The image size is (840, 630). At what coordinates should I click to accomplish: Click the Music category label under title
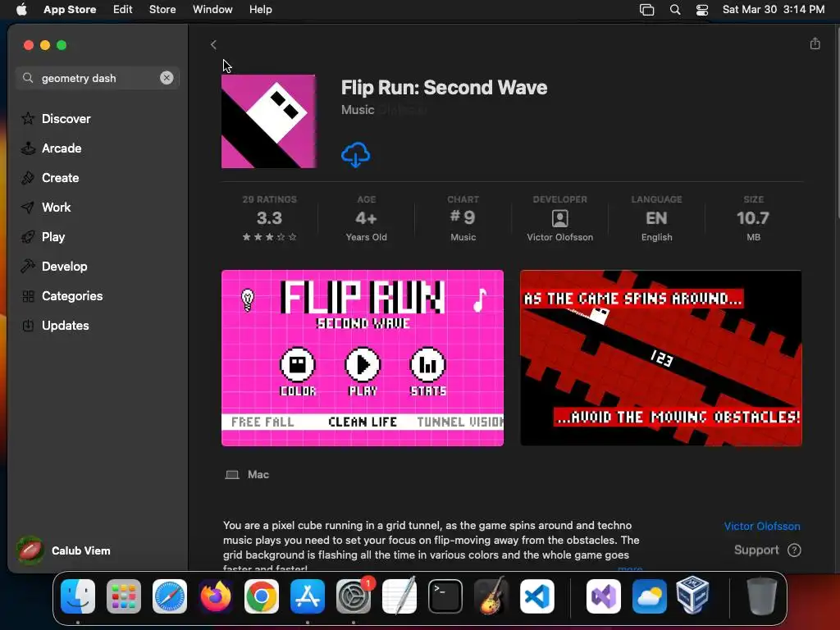pos(358,110)
